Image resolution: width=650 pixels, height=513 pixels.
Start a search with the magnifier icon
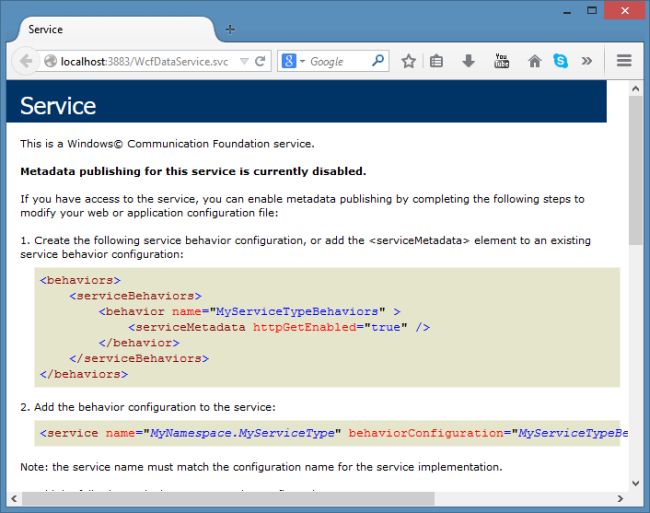(x=378, y=61)
